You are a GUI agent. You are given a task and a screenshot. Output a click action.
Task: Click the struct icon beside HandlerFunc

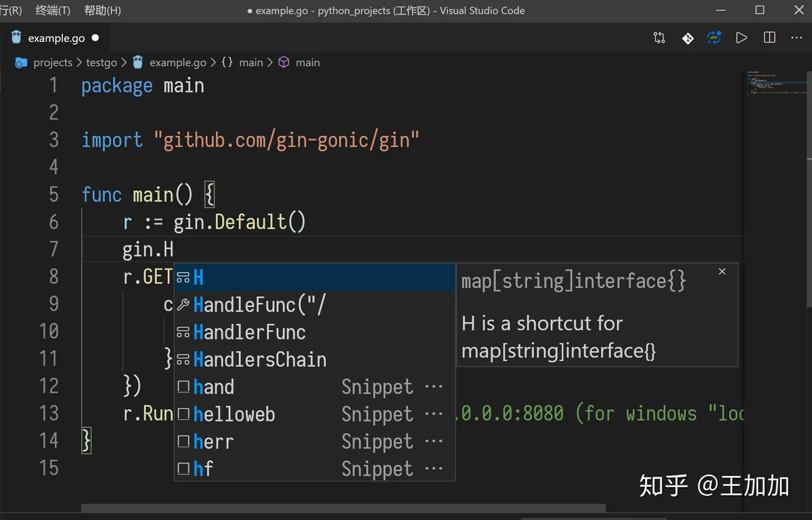(183, 332)
